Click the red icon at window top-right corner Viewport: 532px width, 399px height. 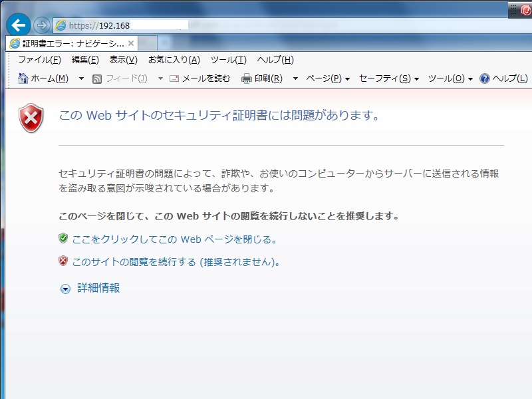pos(526,10)
